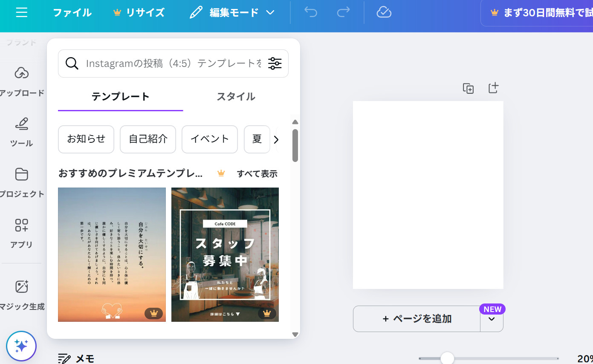Select the 夏 category chip
The image size is (593, 364).
click(x=257, y=139)
